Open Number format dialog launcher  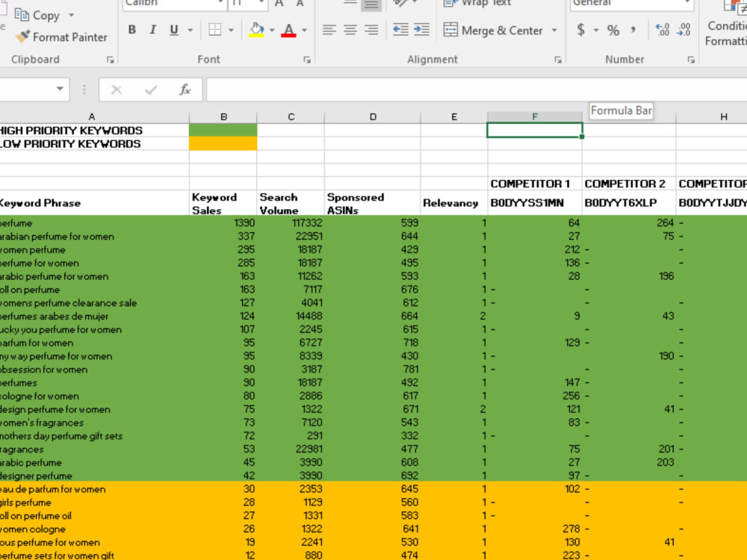tap(691, 60)
